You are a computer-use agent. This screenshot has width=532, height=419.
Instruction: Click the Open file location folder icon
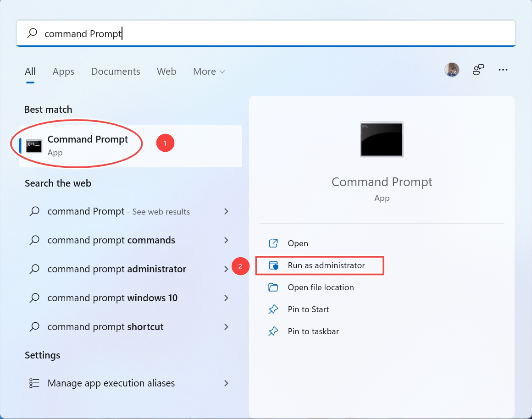pyautogui.click(x=273, y=287)
